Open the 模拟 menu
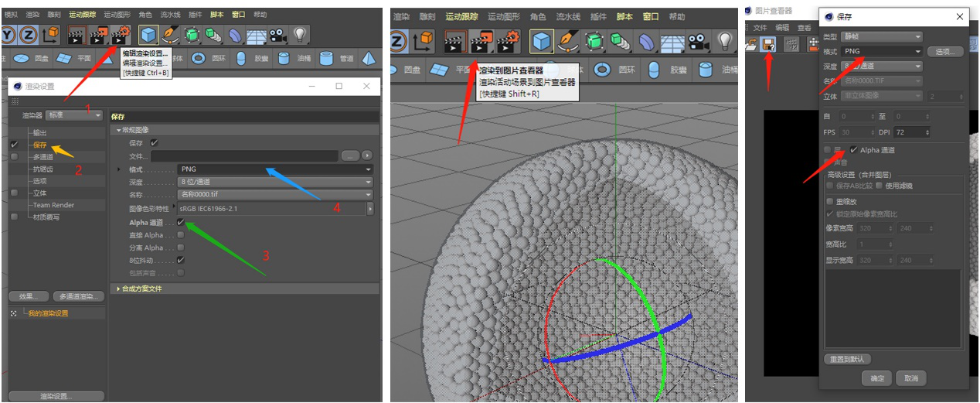The image size is (980, 403). click(x=11, y=14)
